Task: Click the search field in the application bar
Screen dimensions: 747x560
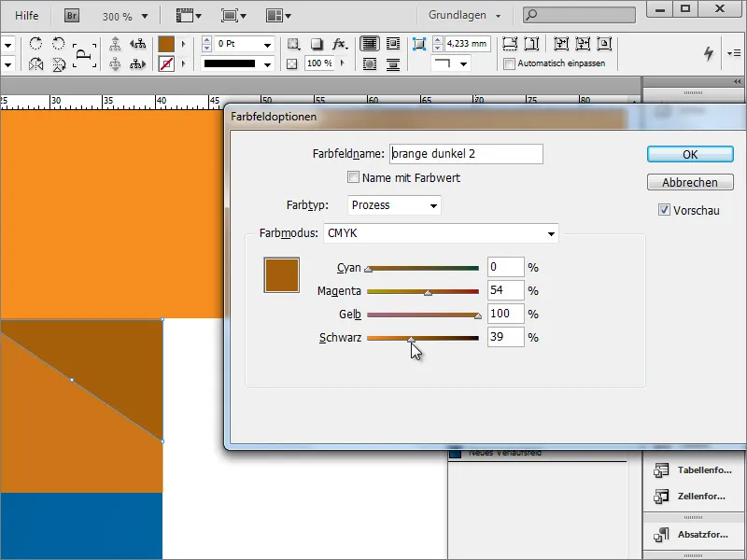Action: (x=579, y=15)
